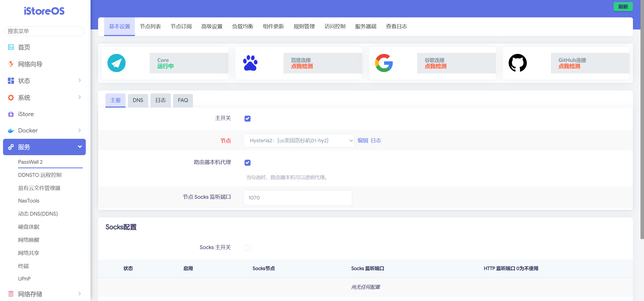Click the GitHub octocat icon
The height and width of the screenshot is (301, 644).
point(517,63)
